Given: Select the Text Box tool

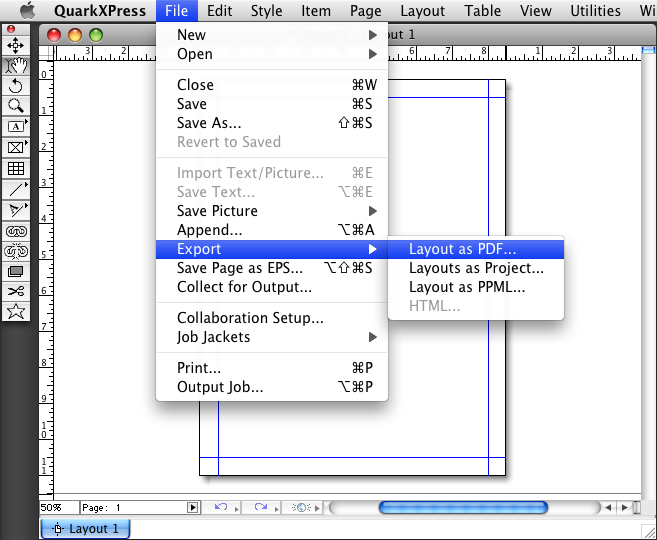Looking at the screenshot, I should pyautogui.click(x=16, y=126).
